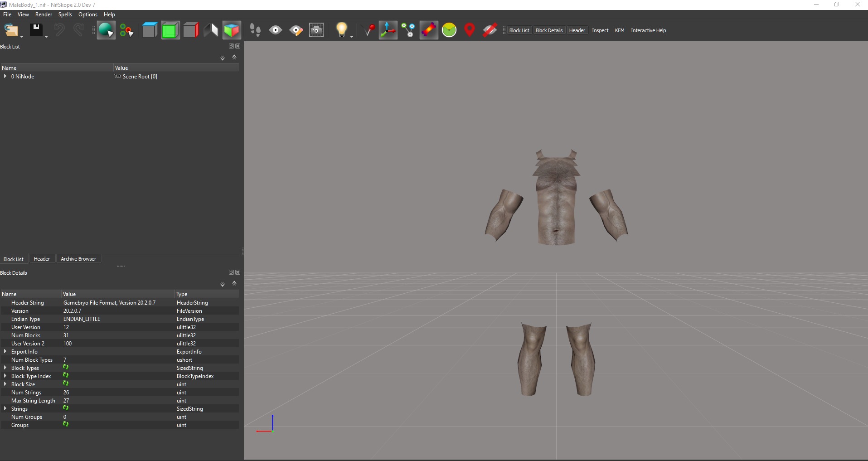This screenshot has height=461, width=868.
Task: Toggle the draw axes button
Action: [388, 30]
